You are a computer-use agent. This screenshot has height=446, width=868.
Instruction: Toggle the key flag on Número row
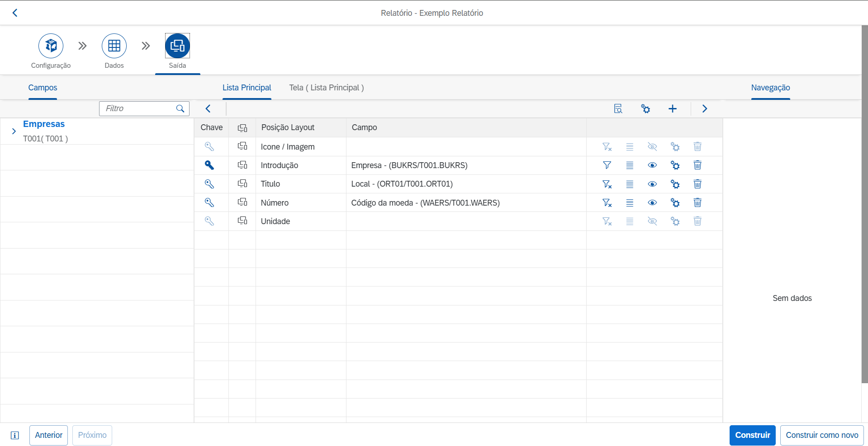click(209, 203)
